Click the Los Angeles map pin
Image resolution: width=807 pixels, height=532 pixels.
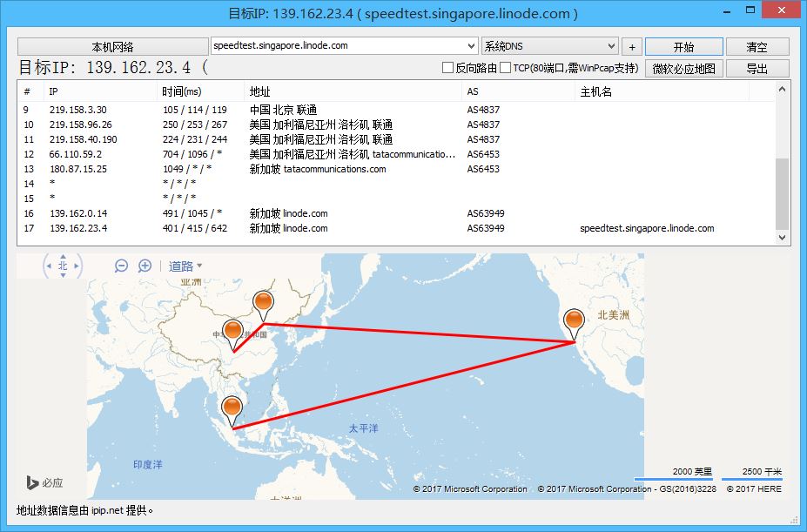coord(573,323)
